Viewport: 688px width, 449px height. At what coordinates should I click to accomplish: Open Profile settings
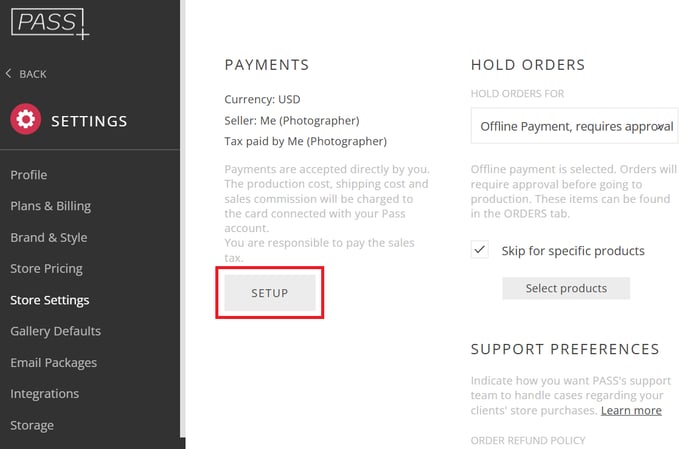click(x=29, y=175)
